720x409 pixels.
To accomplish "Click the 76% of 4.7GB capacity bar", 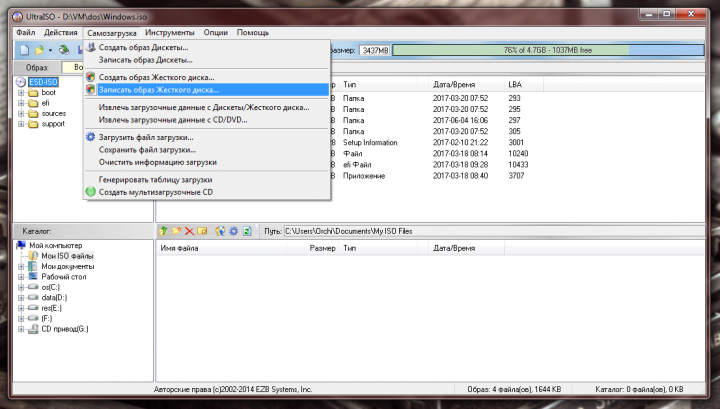I will pyautogui.click(x=548, y=50).
